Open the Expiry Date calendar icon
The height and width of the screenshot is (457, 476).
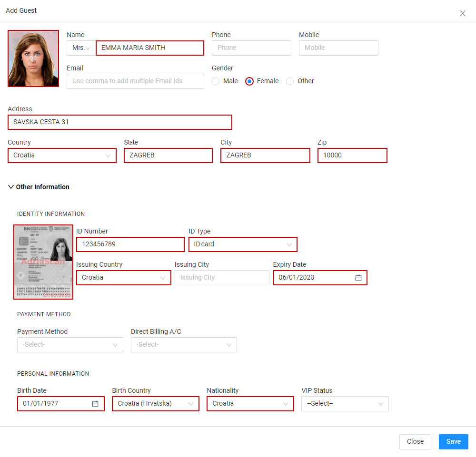tap(358, 278)
